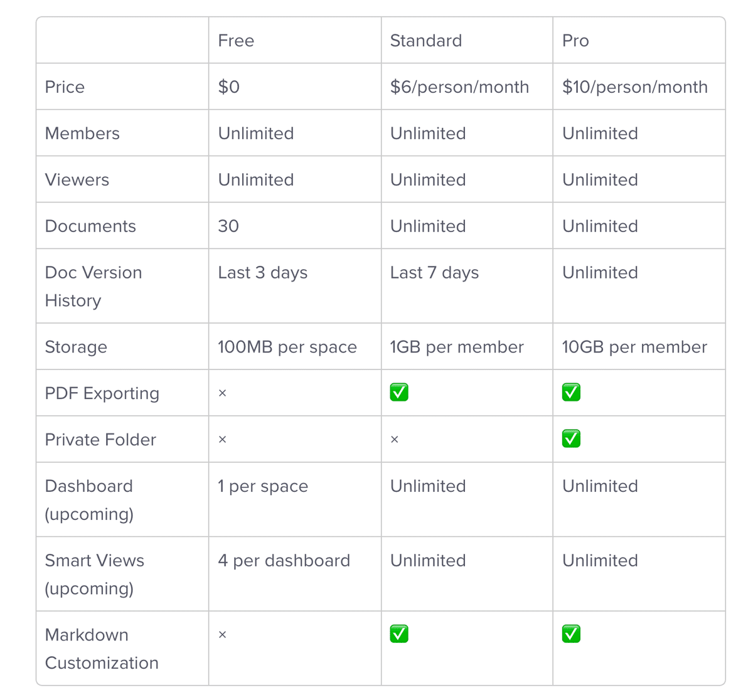Click the cross mark for Free Private Folder

click(222, 440)
